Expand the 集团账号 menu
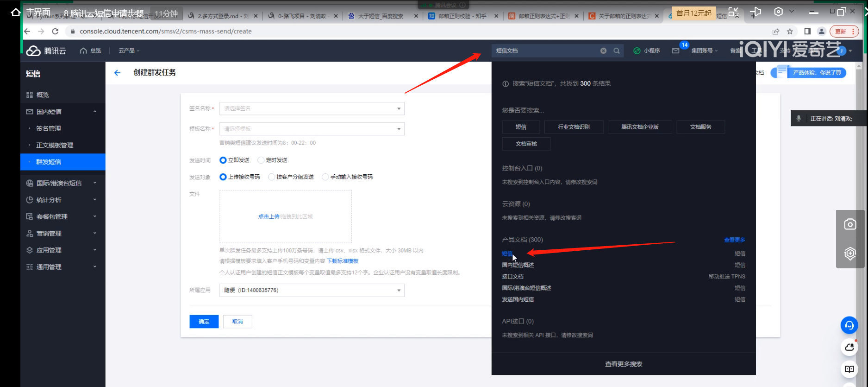Viewport: 868px width, 387px height. (705, 51)
